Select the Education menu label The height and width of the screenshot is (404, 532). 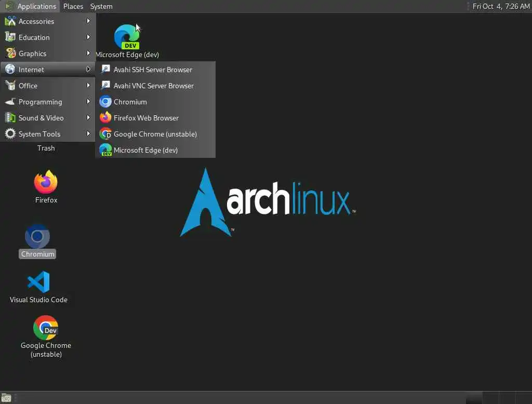click(x=34, y=37)
